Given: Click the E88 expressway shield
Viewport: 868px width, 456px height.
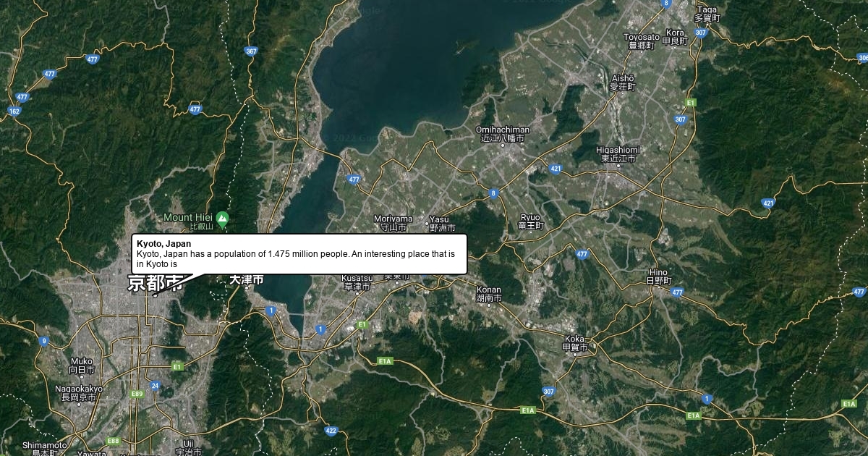Looking at the screenshot, I should pyautogui.click(x=113, y=441).
